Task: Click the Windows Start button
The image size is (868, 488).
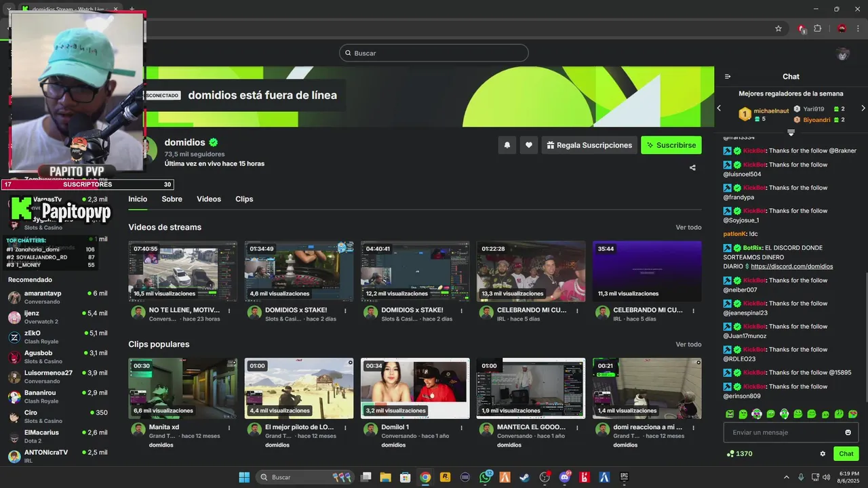Action: 244,477
